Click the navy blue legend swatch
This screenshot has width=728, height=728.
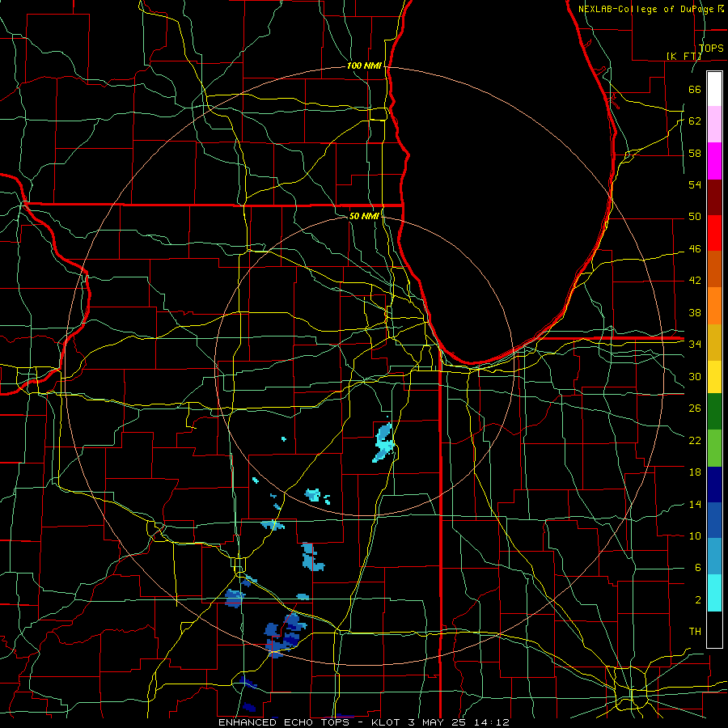click(x=714, y=485)
